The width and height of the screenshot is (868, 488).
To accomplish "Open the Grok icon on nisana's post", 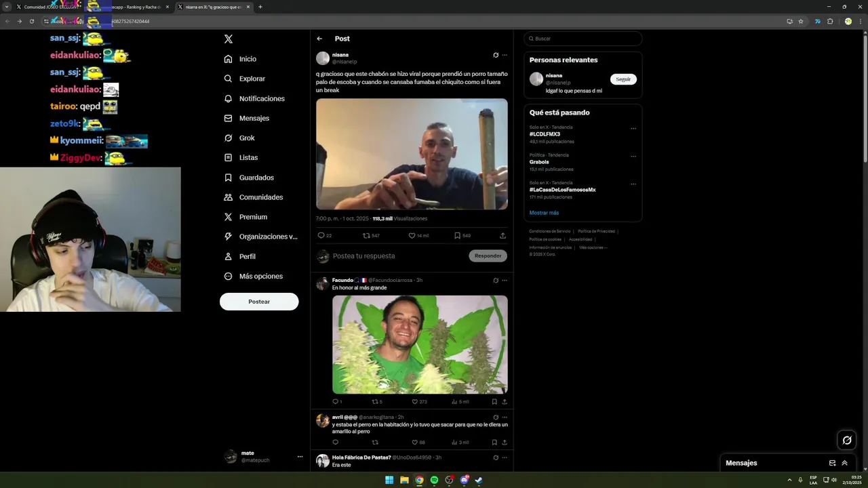I will tap(496, 55).
